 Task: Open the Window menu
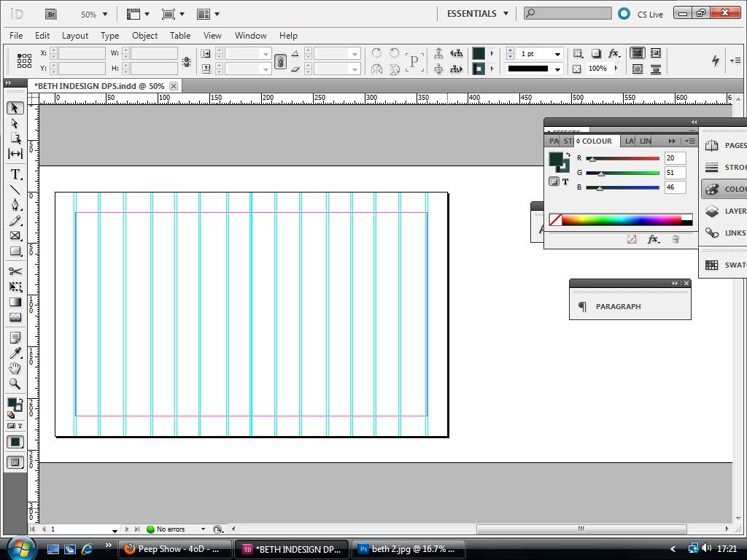point(250,35)
